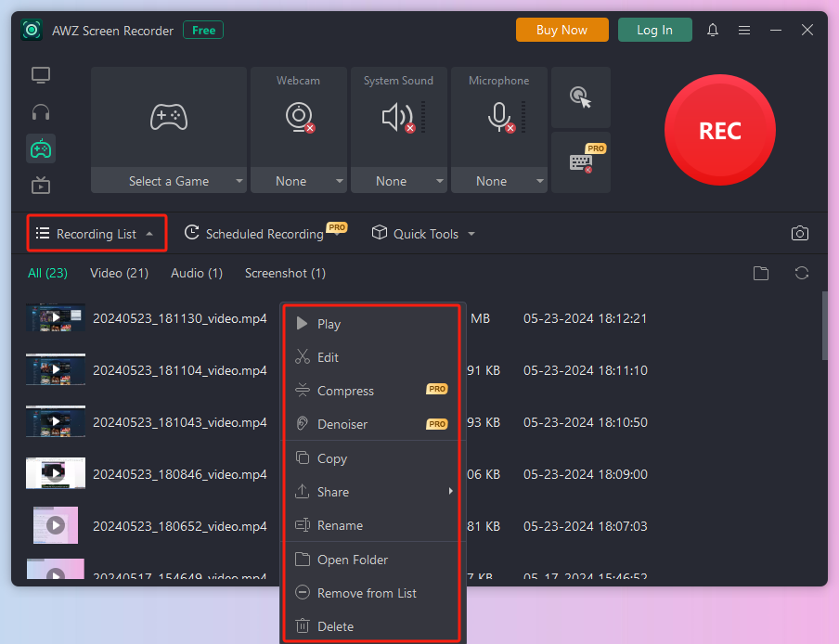The image size is (839, 644).
Task: Click the gamepad icon in game panel
Action: (x=169, y=117)
